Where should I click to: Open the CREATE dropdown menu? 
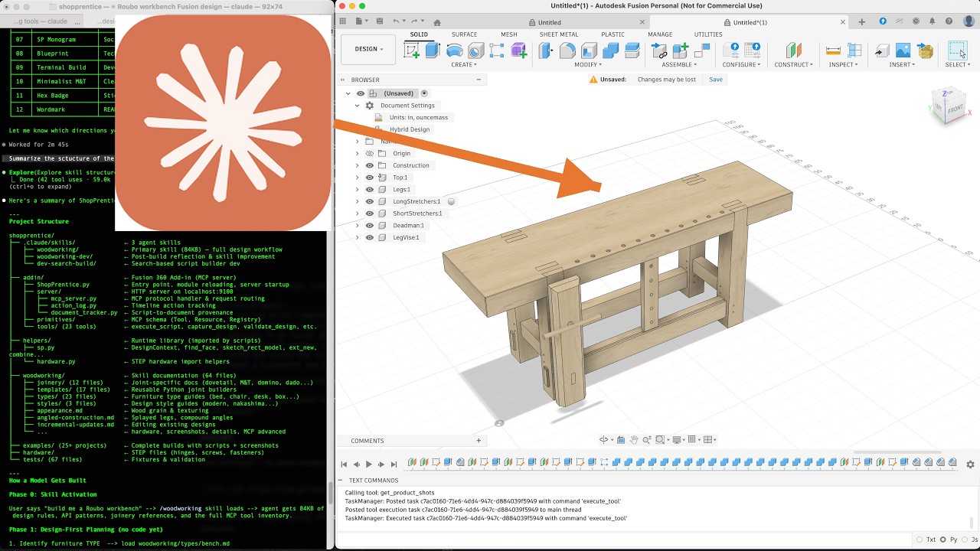tap(465, 65)
